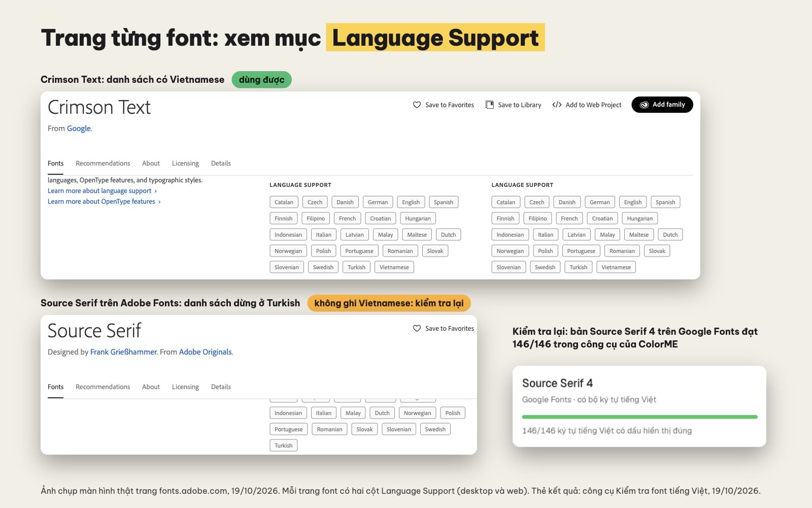Click the green 146/146 progress bar

tap(639, 417)
